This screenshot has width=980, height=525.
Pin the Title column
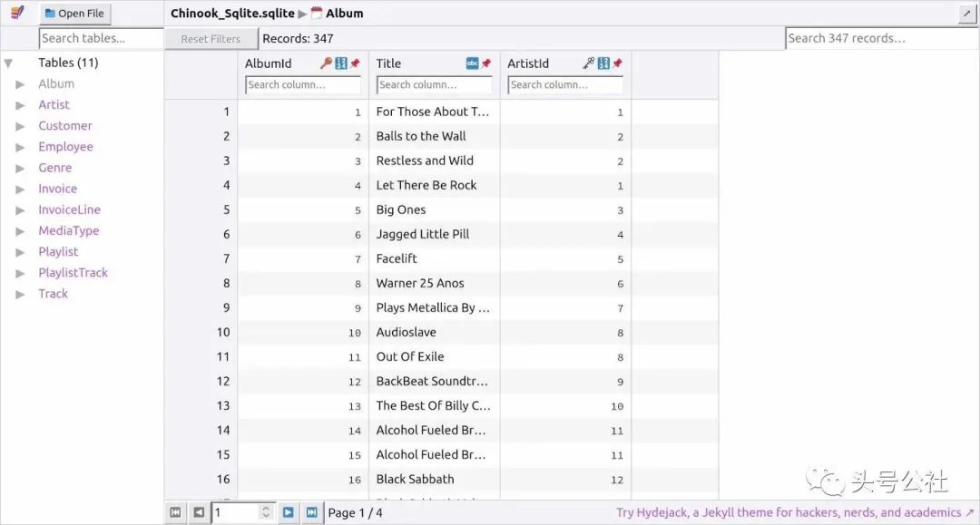(486, 63)
